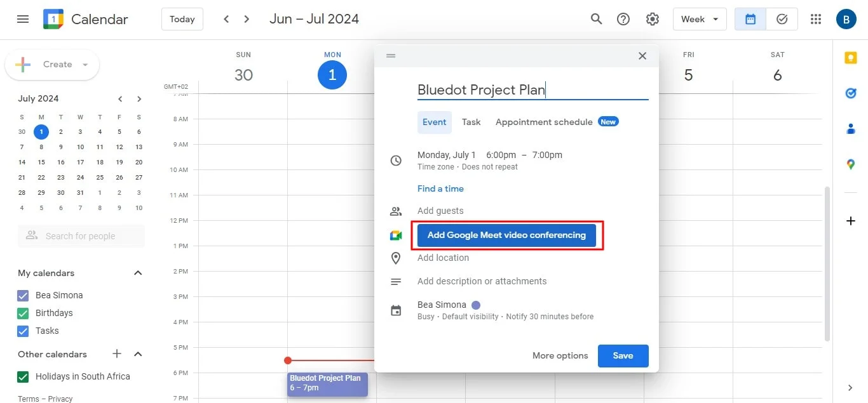Open Contacts in the side panel
The image size is (868, 403).
pyautogui.click(x=851, y=128)
